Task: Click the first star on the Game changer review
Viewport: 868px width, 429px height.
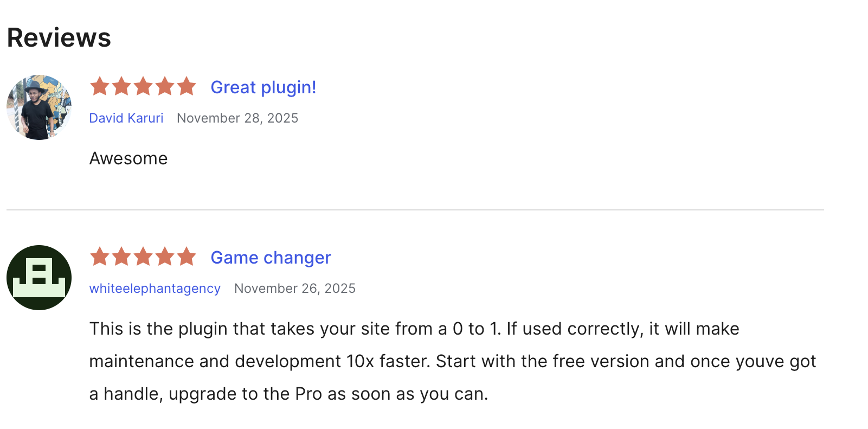Action: 100,257
